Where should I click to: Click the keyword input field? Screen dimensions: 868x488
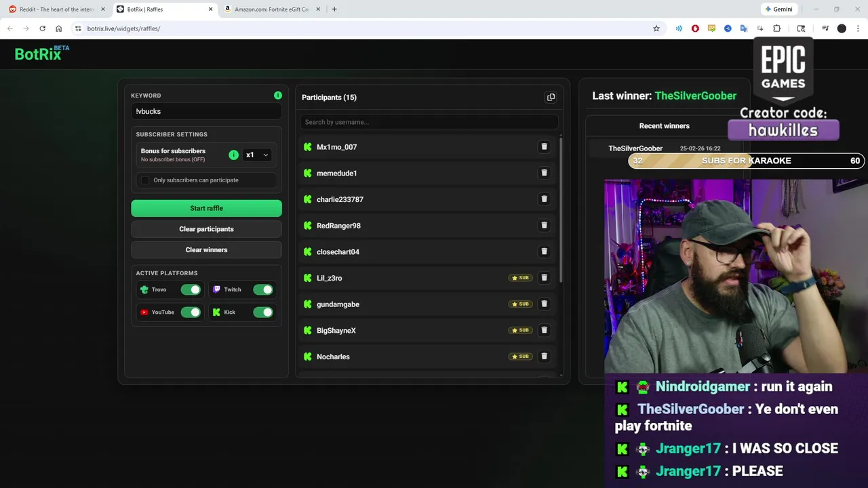pos(206,111)
